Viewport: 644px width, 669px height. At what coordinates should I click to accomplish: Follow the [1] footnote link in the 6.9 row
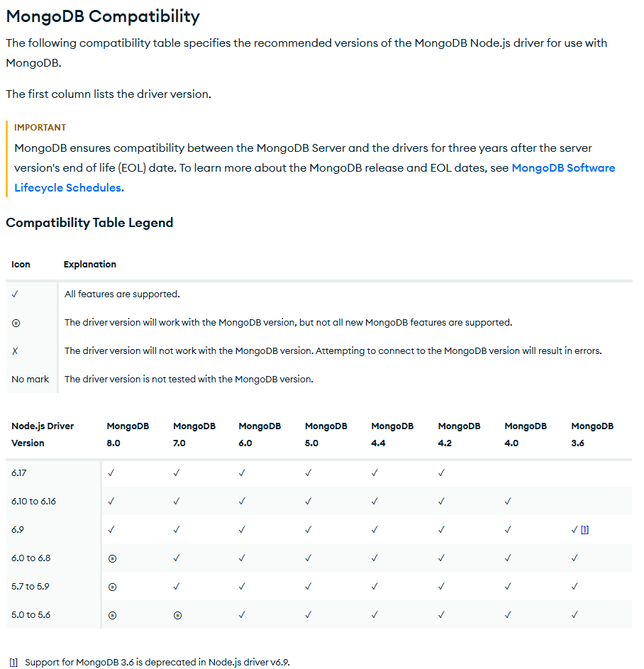584,529
